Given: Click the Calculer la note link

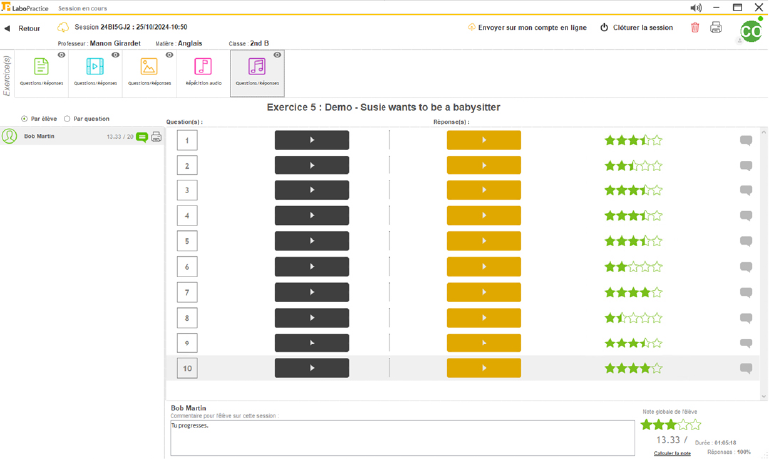Looking at the screenshot, I should (672, 453).
